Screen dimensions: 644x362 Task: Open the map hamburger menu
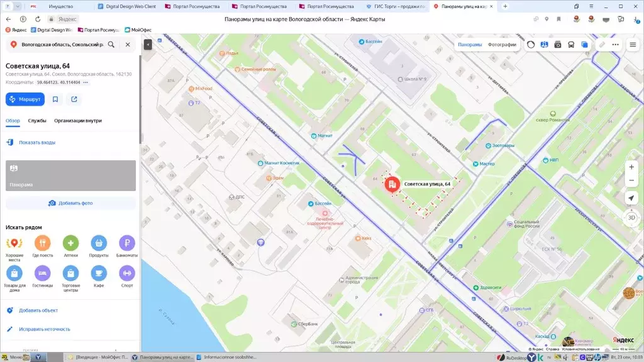(633, 45)
